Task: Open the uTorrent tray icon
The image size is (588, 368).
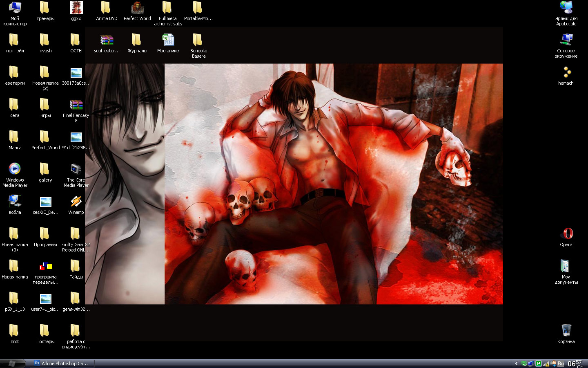Action: tap(539, 364)
